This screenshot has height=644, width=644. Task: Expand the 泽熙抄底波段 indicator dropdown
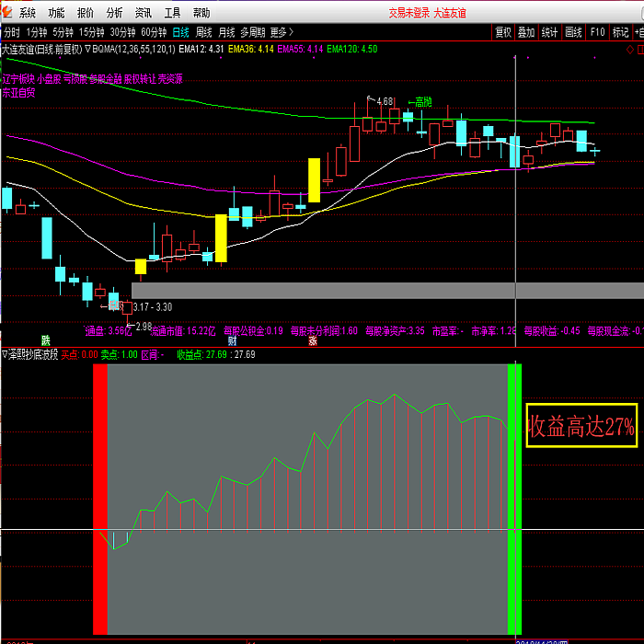coord(5,354)
